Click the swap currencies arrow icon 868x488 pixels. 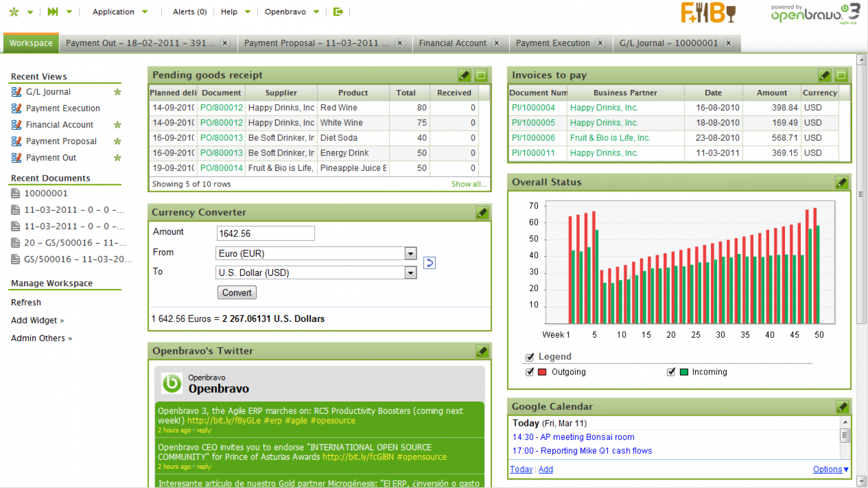point(429,263)
